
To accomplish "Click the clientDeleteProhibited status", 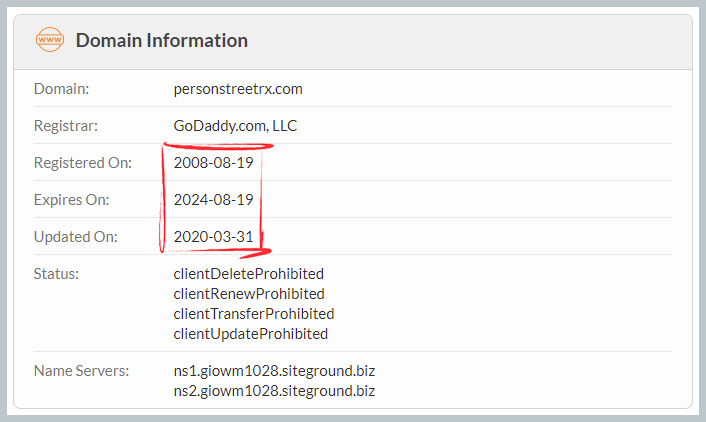I will click(249, 274).
